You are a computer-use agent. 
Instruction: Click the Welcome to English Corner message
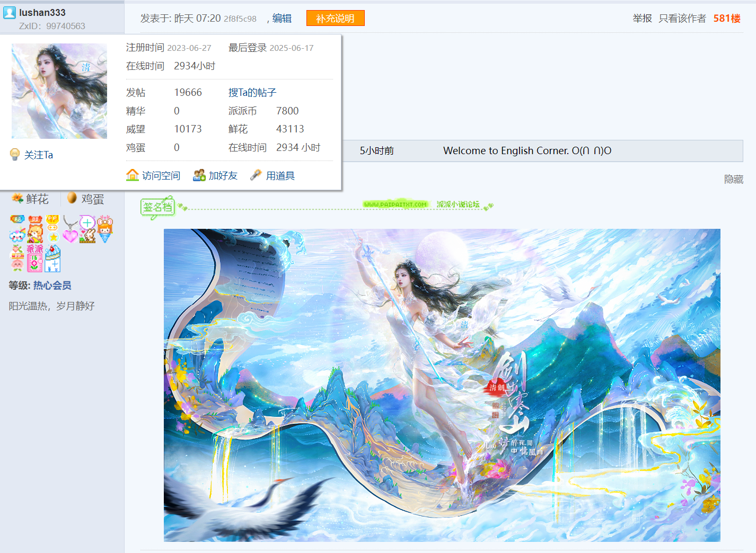point(528,151)
